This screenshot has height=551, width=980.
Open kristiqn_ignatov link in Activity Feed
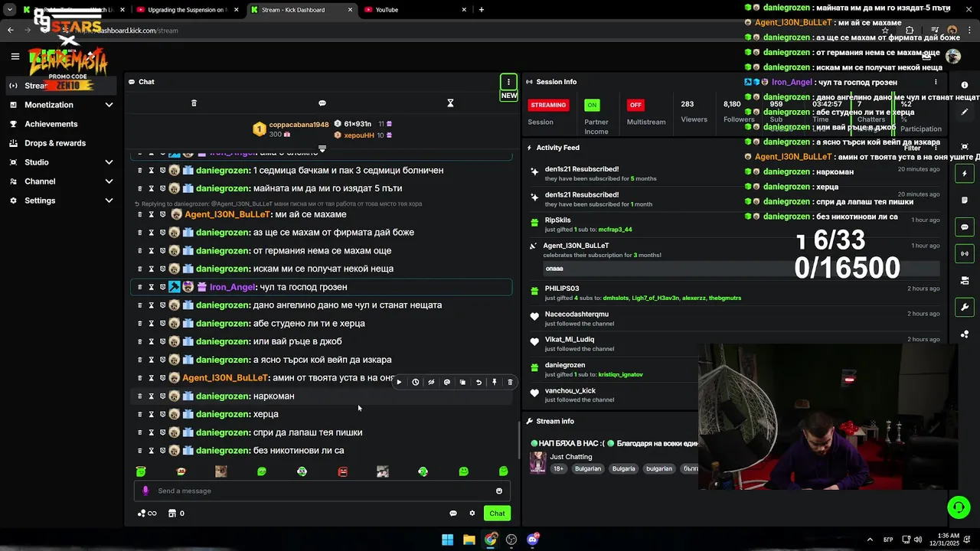click(x=621, y=375)
